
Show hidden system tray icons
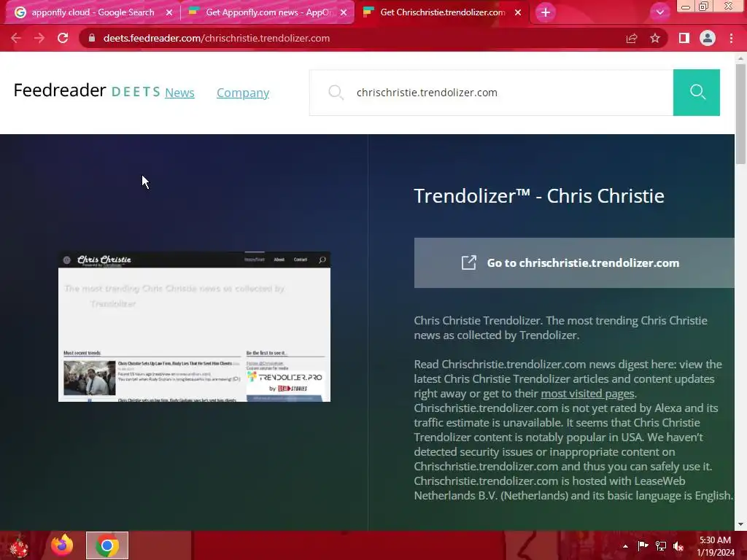[x=625, y=546]
